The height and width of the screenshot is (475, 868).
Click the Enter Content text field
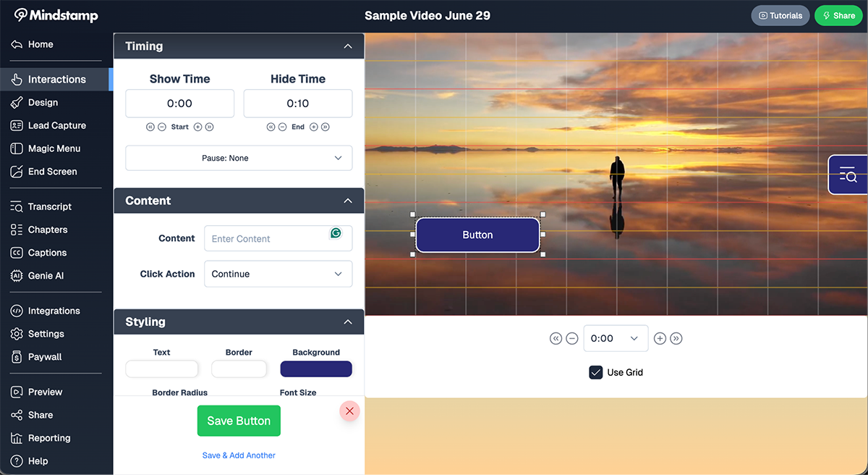pyautogui.click(x=278, y=238)
